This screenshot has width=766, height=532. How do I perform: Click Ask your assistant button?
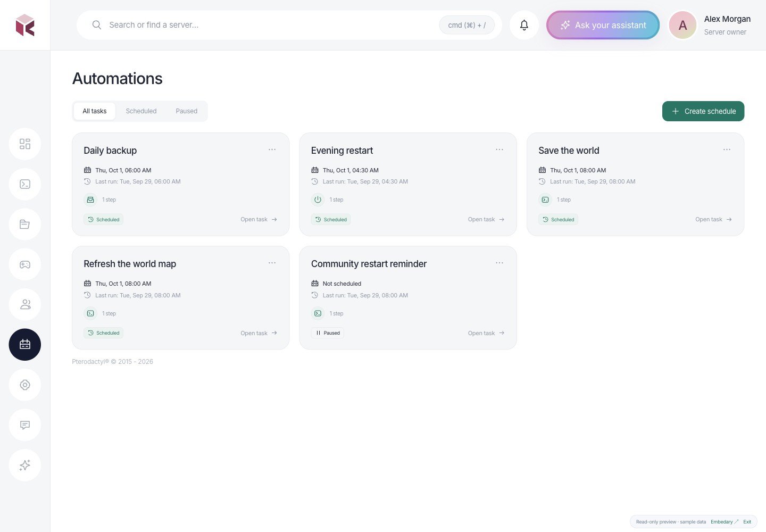pyautogui.click(x=603, y=25)
